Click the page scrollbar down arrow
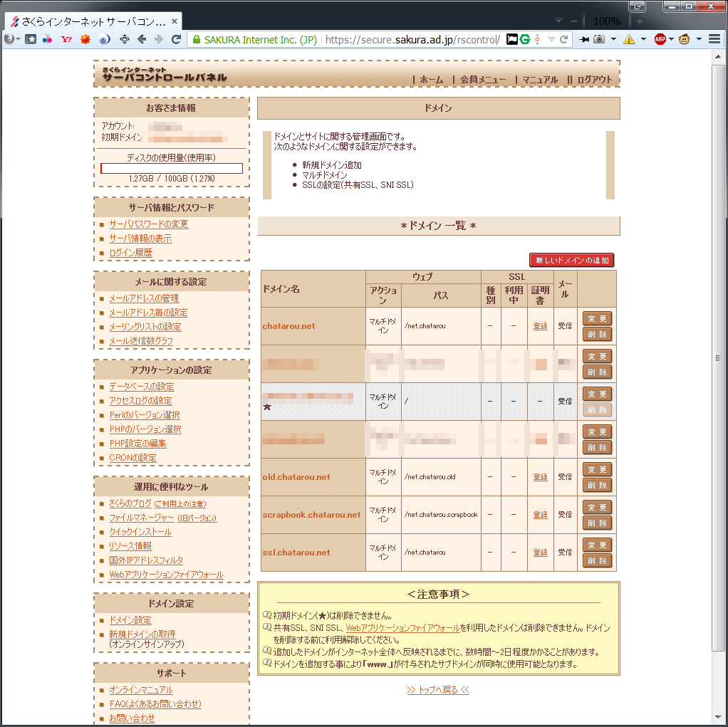Image resolution: width=728 pixels, height=727 pixels. tap(718, 718)
